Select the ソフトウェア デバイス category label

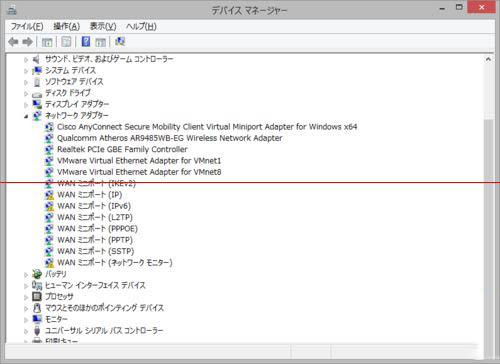(74, 82)
